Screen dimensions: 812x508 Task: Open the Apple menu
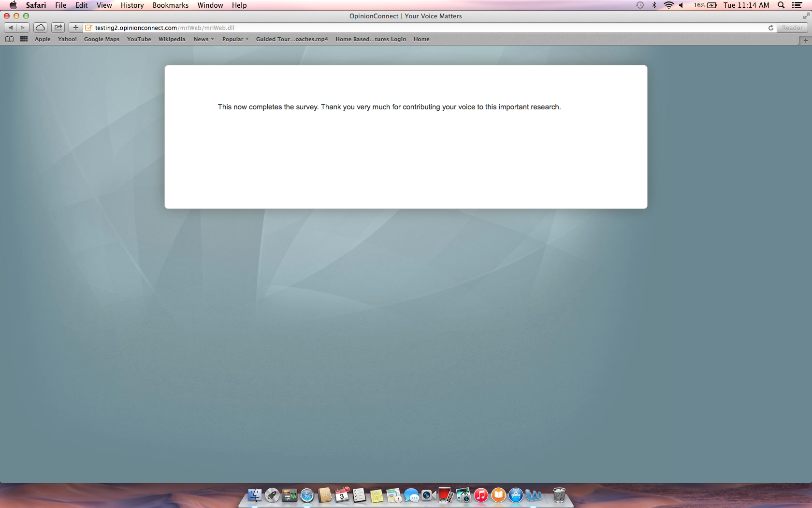(x=13, y=5)
